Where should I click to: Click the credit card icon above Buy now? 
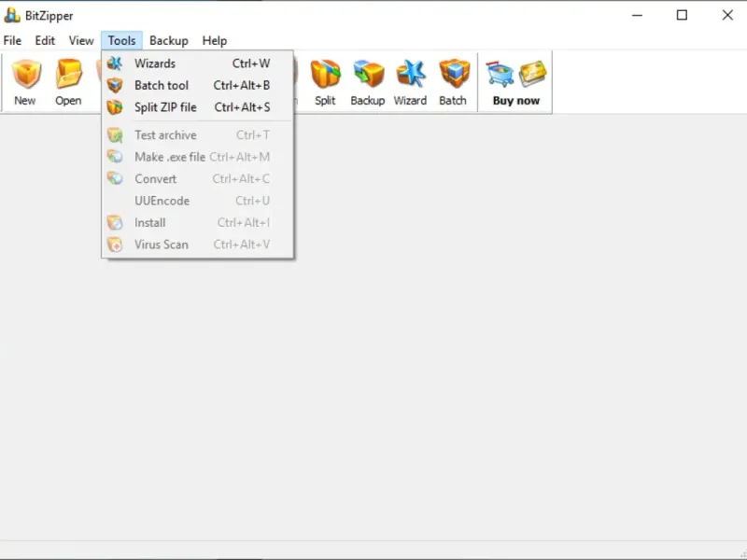click(532, 74)
